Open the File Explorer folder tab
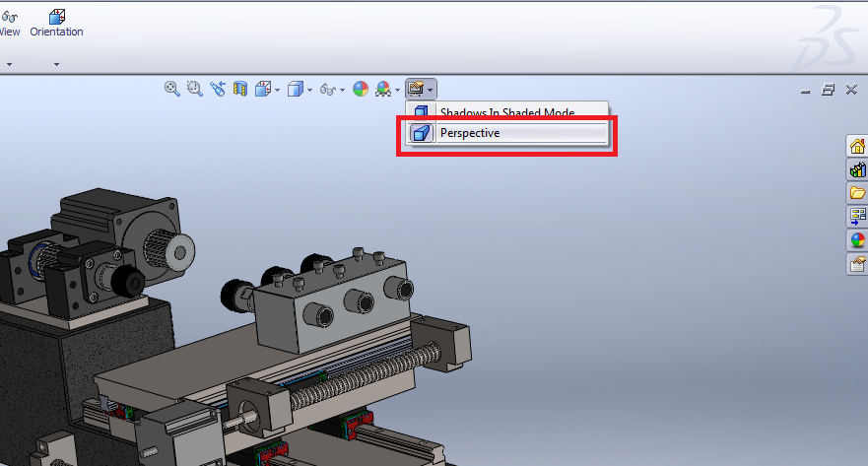Screen dimensions: 868x466 (857, 193)
